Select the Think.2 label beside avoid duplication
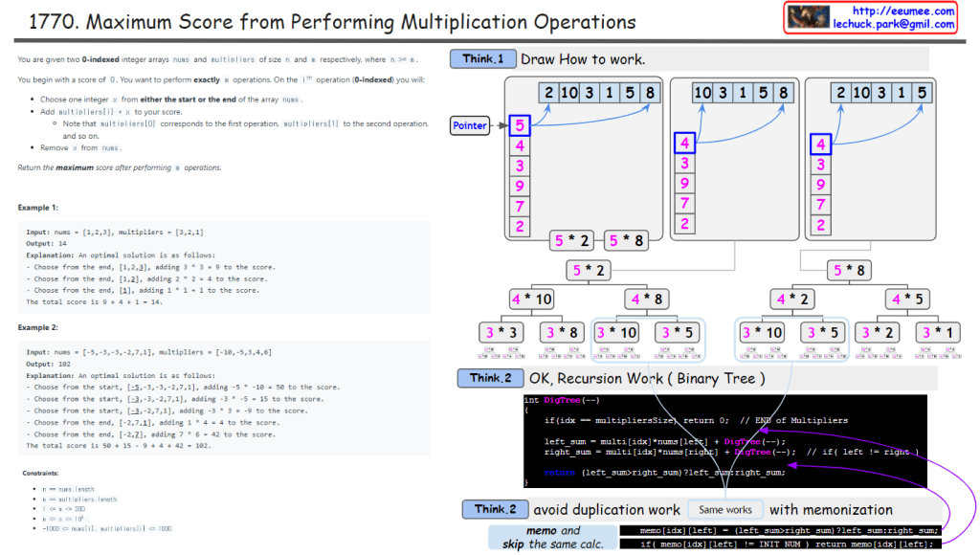This screenshot has width=980, height=555. click(x=495, y=509)
